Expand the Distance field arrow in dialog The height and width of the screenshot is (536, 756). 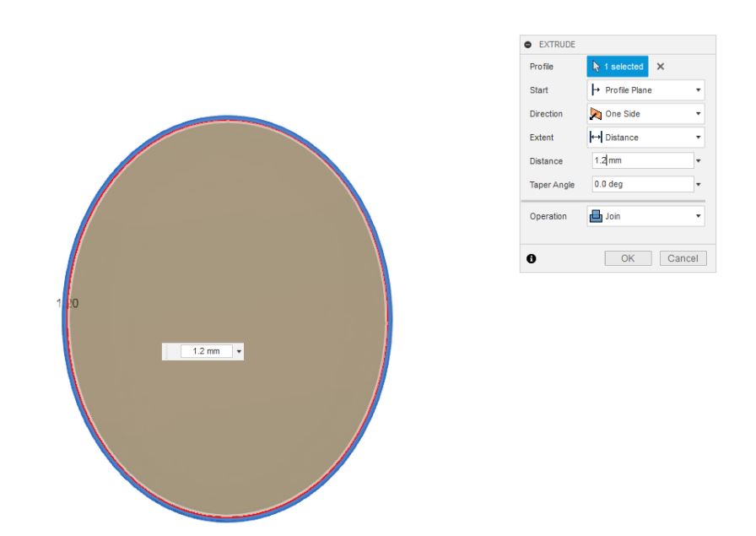[x=699, y=160]
